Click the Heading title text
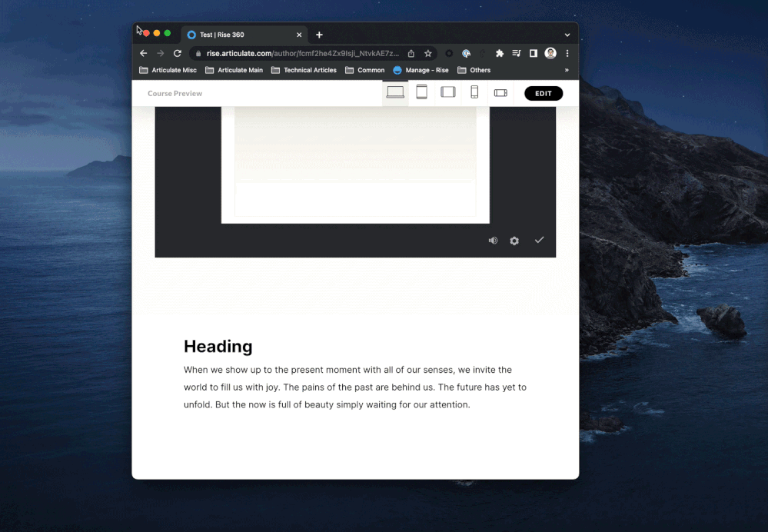 218,347
